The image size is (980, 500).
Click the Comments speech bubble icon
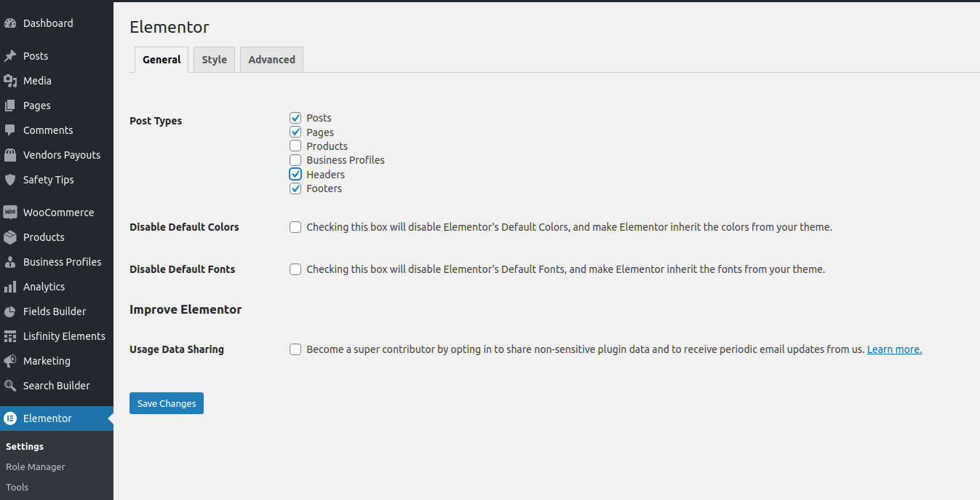[10, 130]
